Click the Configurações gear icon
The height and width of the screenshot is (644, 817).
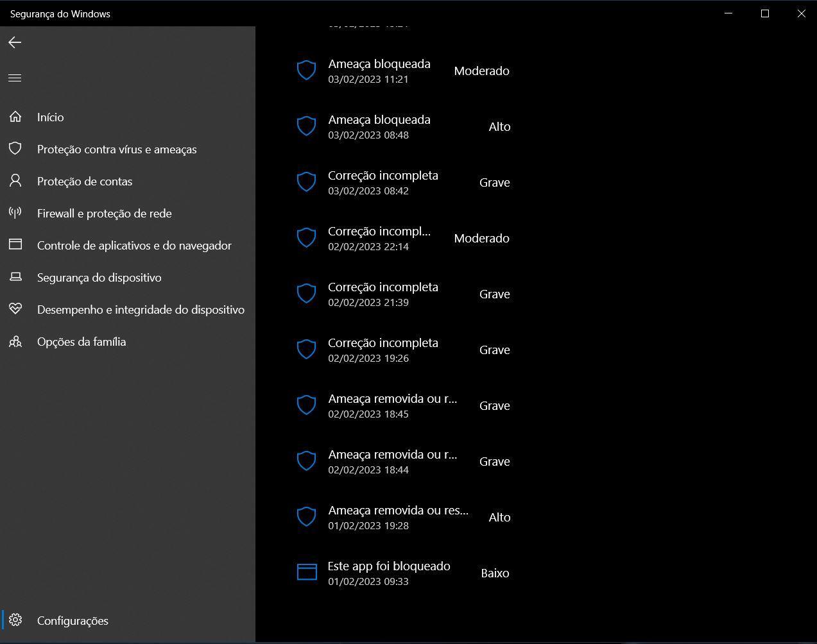15,620
